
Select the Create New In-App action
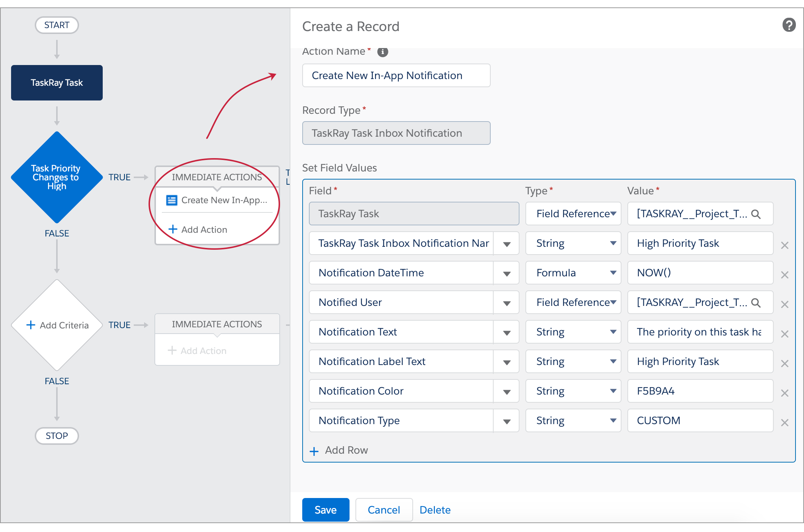tap(217, 200)
